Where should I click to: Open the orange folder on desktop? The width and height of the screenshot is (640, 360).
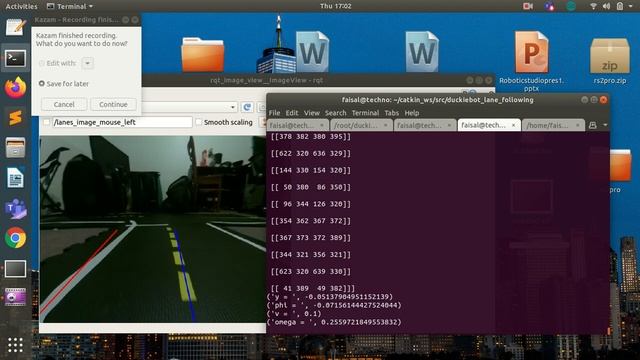[202, 54]
